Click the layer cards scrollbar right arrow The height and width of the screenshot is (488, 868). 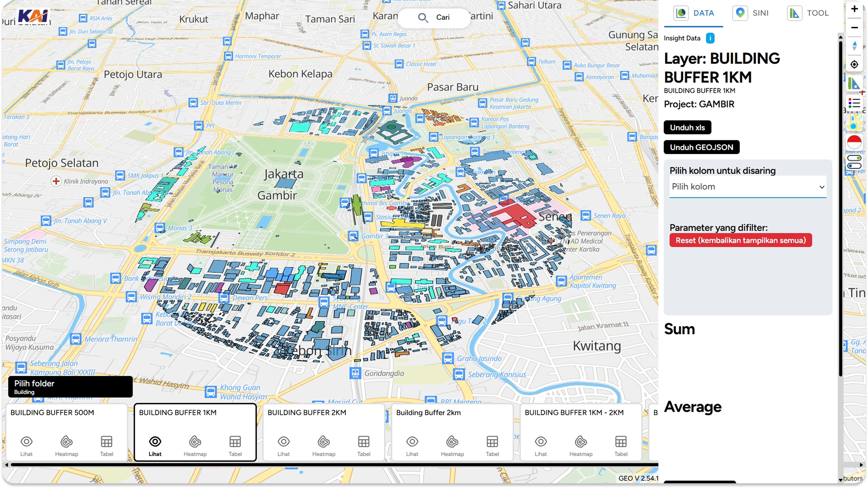click(861, 465)
